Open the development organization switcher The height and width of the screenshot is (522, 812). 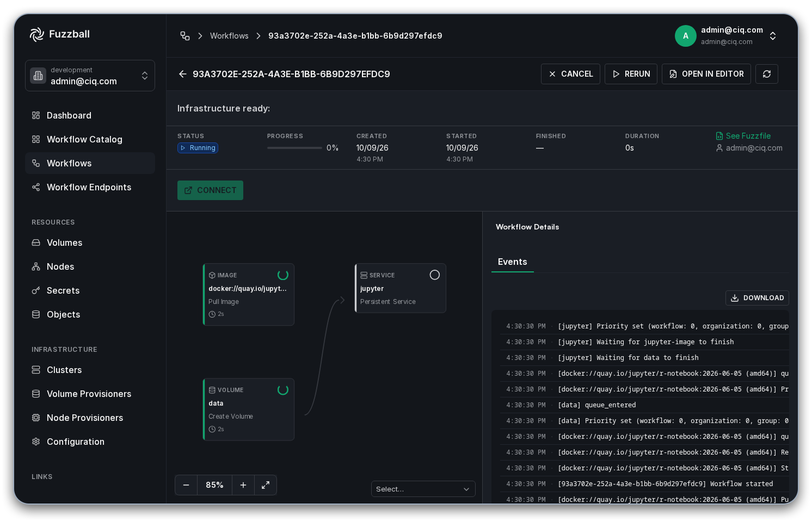click(90, 76)
